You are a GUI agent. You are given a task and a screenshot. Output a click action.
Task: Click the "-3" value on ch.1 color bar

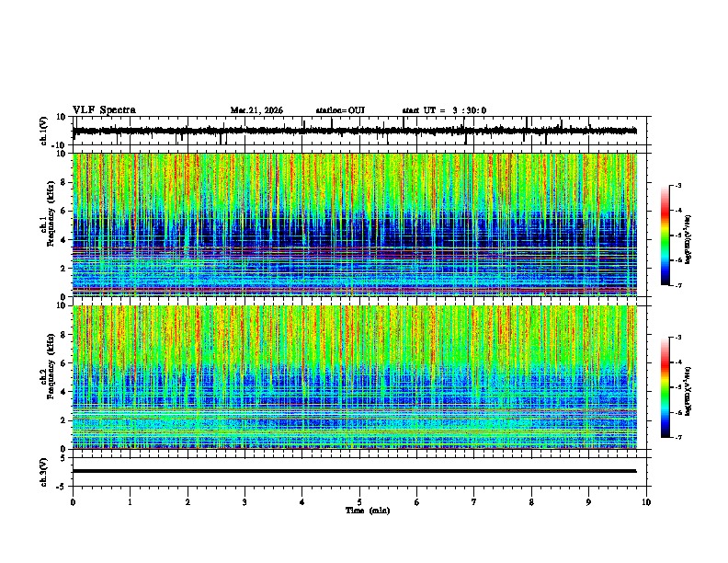[x=678, y=186]
